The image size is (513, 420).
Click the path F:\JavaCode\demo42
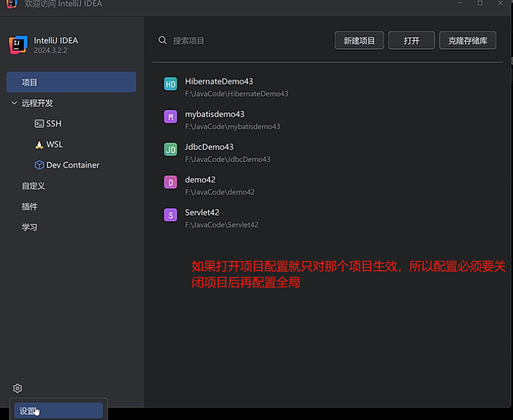coord(220,192)
